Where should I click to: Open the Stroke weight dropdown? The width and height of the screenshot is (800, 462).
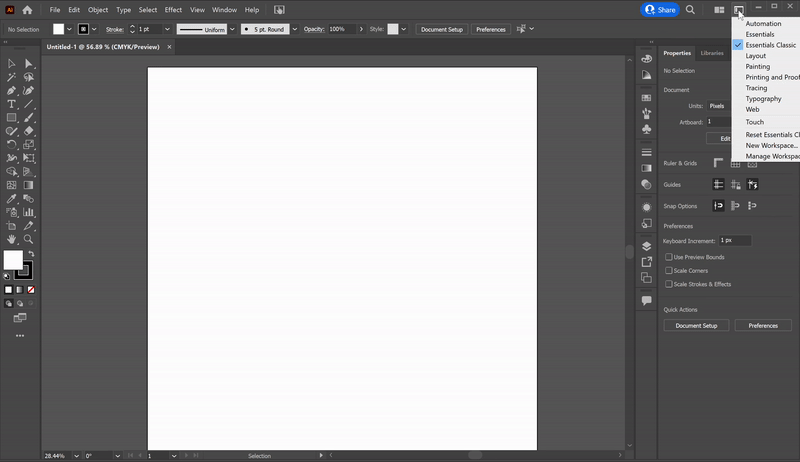point(165,29)
